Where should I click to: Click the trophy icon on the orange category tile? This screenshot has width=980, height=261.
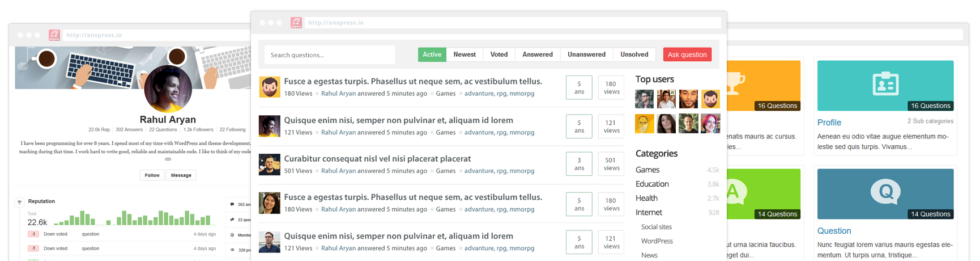tap(735, 83)
